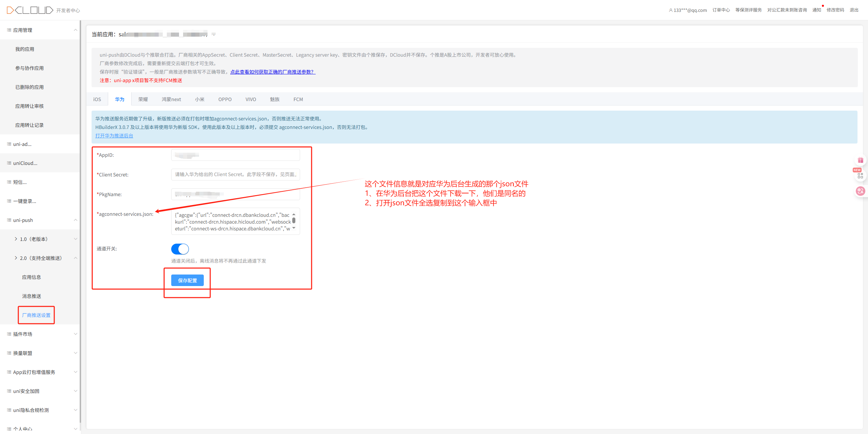
Task: Open the NEW QR grid icon
Action: [860, 175]
